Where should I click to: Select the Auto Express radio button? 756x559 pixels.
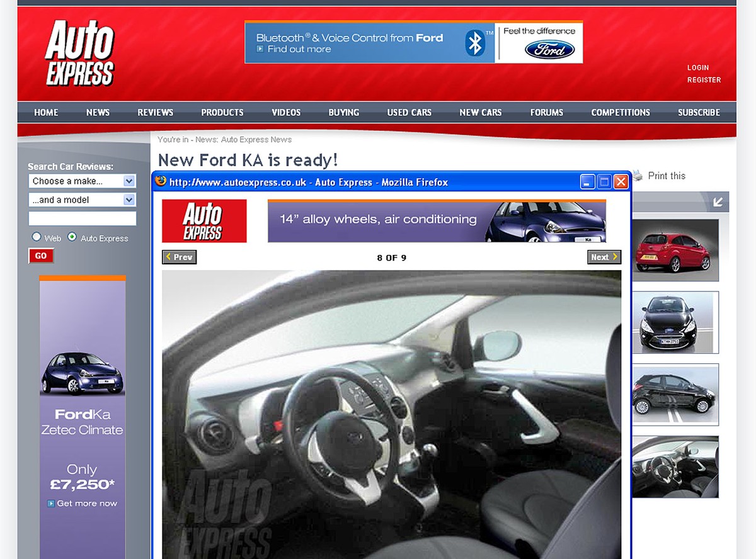pos(72,237)
